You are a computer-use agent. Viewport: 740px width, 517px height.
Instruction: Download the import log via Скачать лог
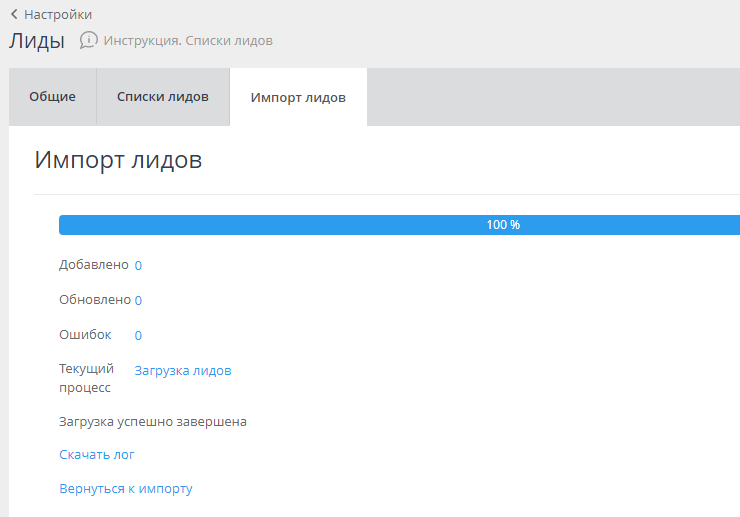97,455
